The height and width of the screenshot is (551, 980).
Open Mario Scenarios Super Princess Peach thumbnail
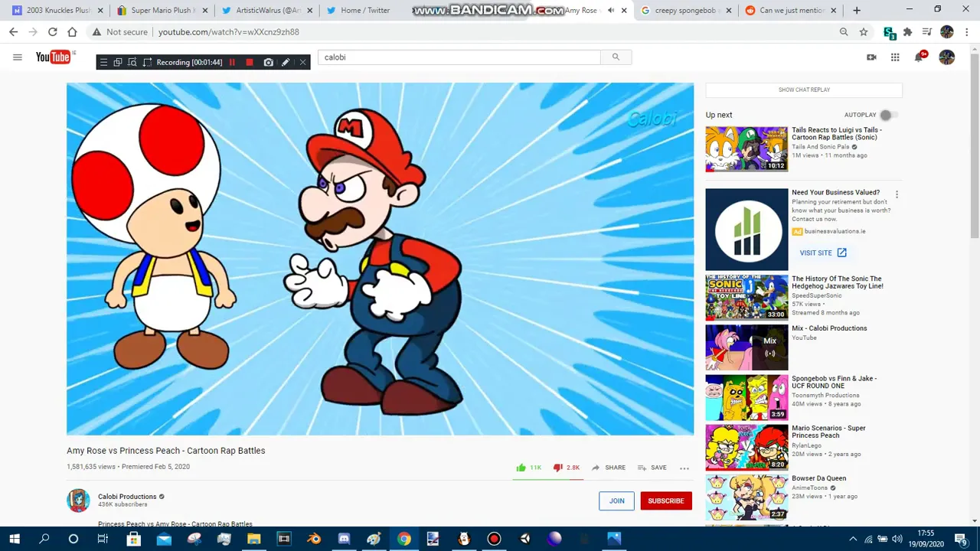[x=746, y=447]
